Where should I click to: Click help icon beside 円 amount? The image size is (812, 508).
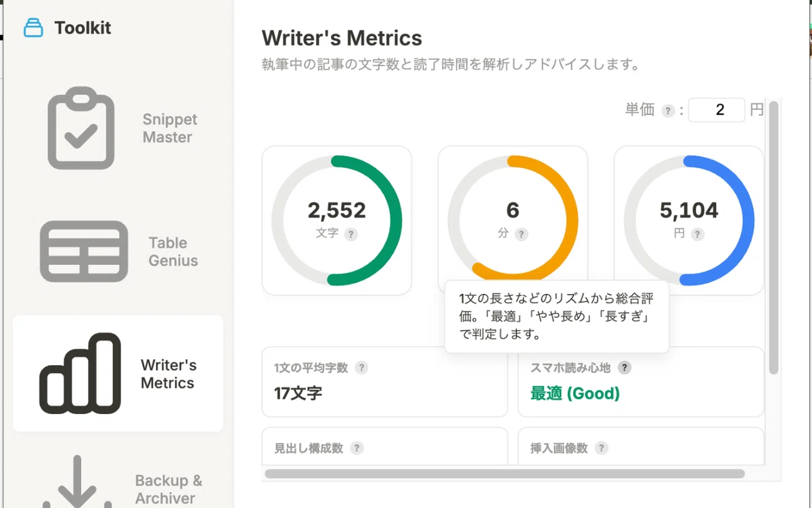click(698, 234)
